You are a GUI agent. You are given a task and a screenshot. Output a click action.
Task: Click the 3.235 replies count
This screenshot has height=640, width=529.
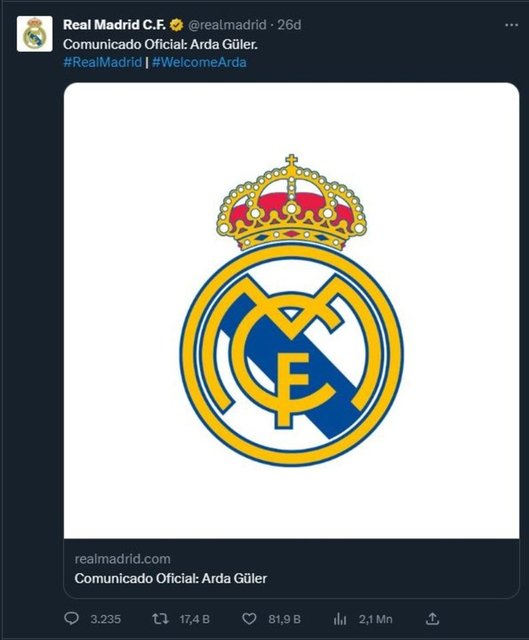point(106,620)
